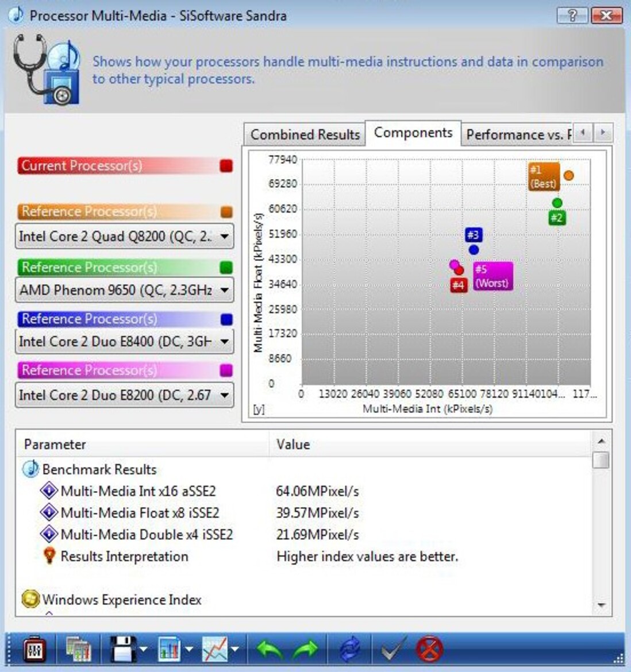Click the stethoscope module header icon
The image size is (631, 672).
47,69
